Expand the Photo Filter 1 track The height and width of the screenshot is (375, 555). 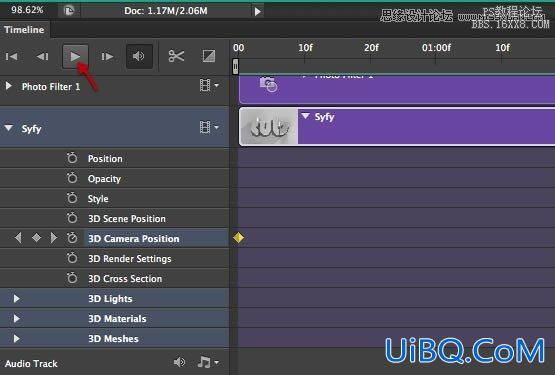tap(9, 86)
